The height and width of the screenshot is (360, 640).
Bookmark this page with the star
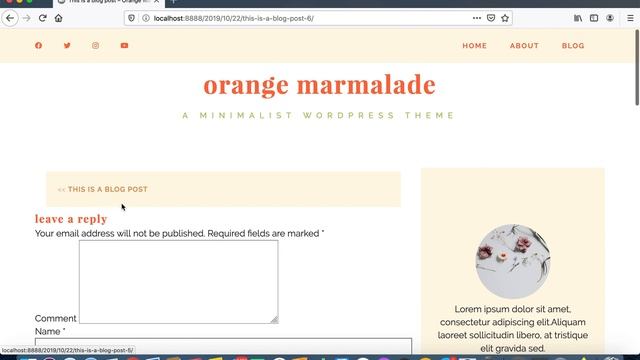click(505, 18)
